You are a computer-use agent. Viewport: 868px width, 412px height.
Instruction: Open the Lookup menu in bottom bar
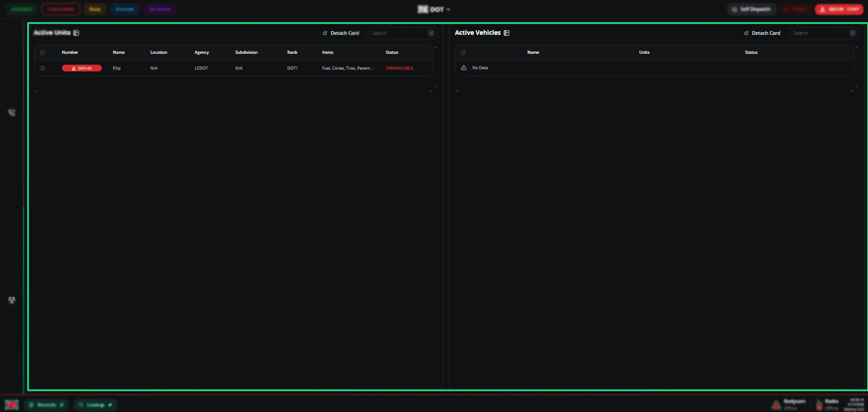tap(95, 405)
